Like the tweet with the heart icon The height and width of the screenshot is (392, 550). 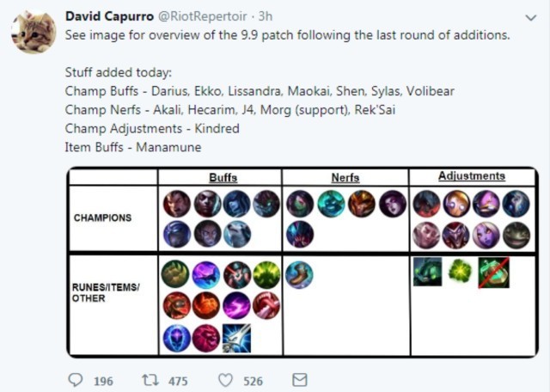click(x=225, y=381)
